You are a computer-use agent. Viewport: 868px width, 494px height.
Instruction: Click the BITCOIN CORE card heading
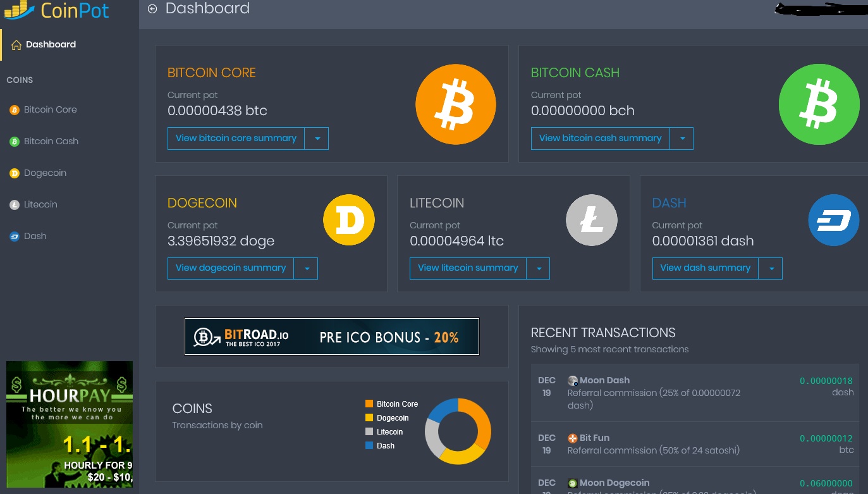click(212, 73)
